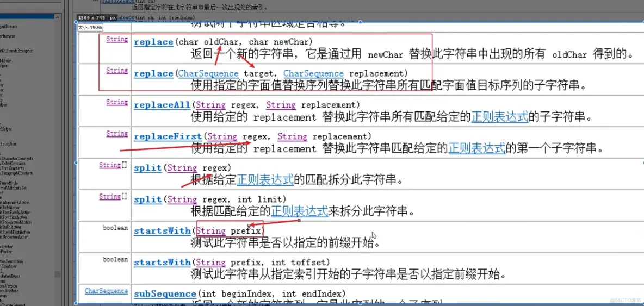Click String type link before regex in replaceAll
The image size is (644, 306).
point(210,105)
